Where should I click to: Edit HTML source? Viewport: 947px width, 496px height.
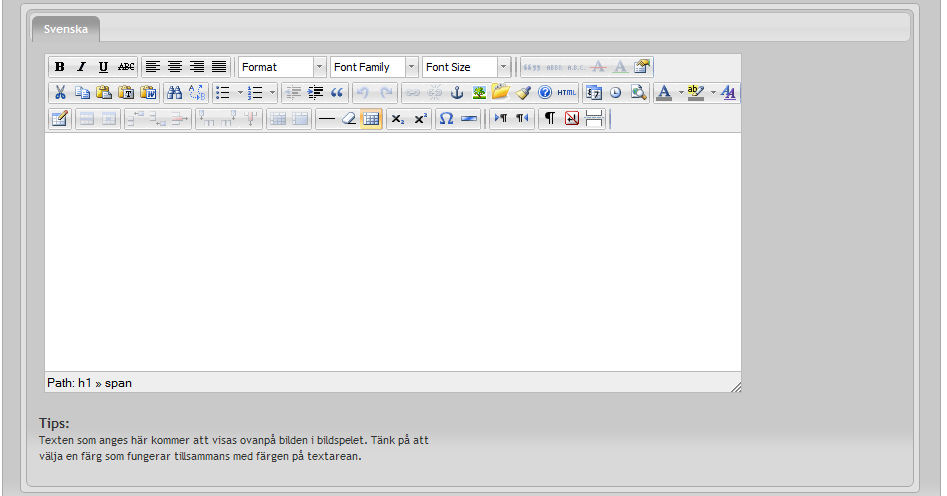567,93
